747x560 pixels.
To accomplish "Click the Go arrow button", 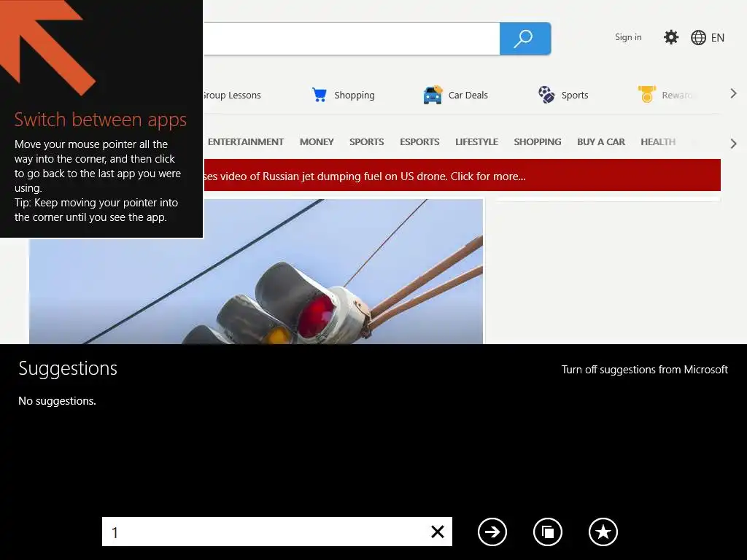I will click(492, 532).
